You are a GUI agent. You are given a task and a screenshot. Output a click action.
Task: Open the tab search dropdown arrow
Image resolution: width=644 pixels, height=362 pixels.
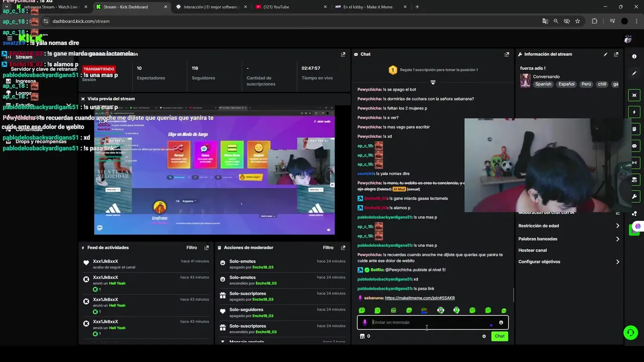pos(6,7)
